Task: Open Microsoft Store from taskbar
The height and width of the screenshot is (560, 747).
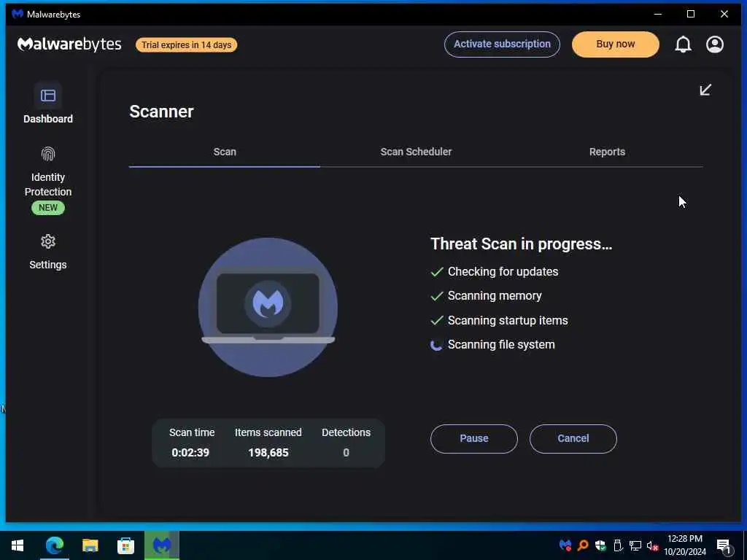Action: pyautogui.click(x=125, y=545)
